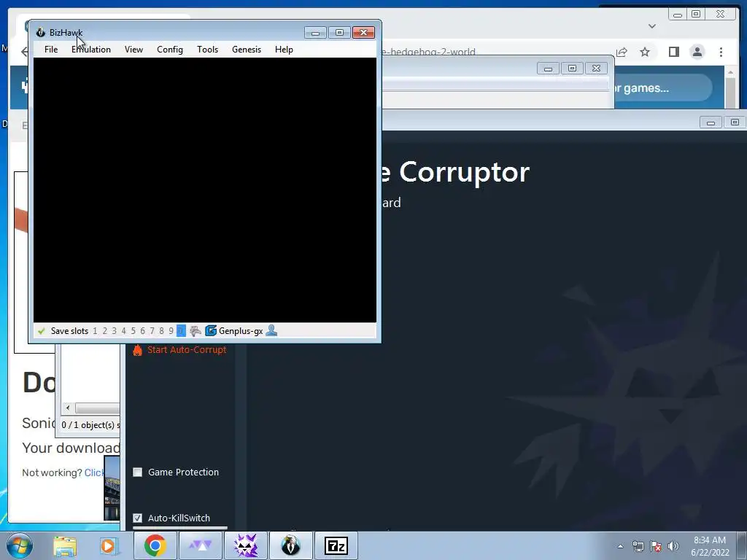This screenshot has height=560, width=747.
Task: Open the View menu in BizHawk
Action: click(133, 50)
